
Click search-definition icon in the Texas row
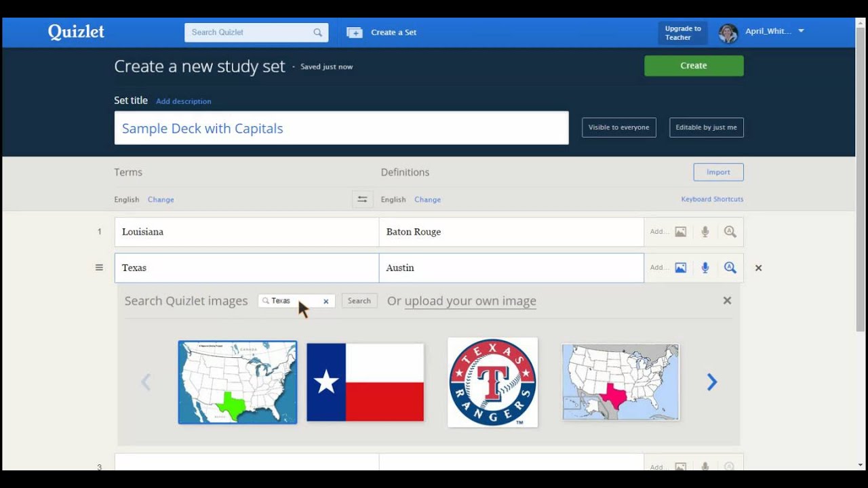(x=730, y=268)
